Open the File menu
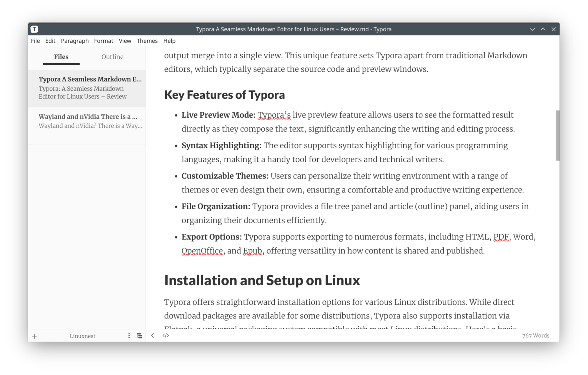Image resolution: width=588 pixels, height=375 pixels. (x=35, y=41)
